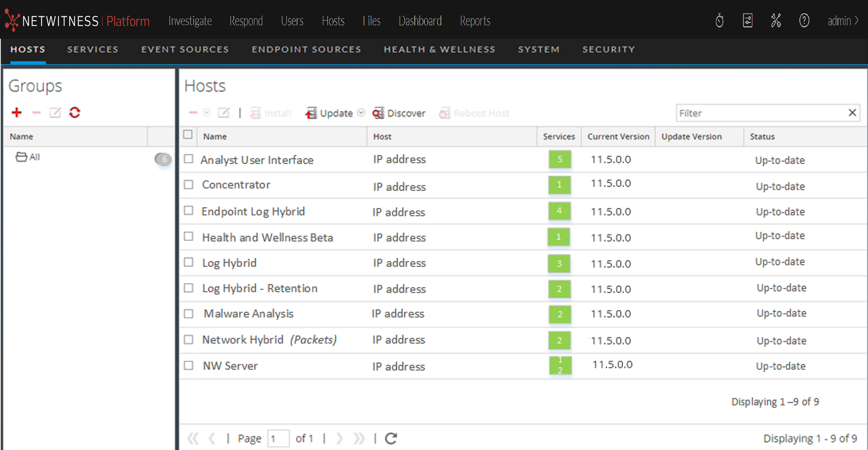Open the admin tools wrench icon
868x450 pixels.
776,21
